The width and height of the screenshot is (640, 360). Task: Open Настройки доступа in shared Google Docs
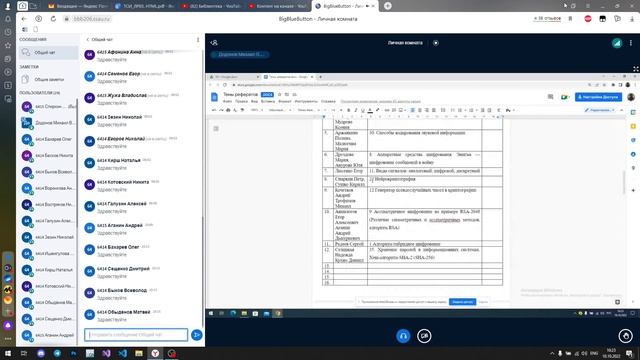pos(598,97)
